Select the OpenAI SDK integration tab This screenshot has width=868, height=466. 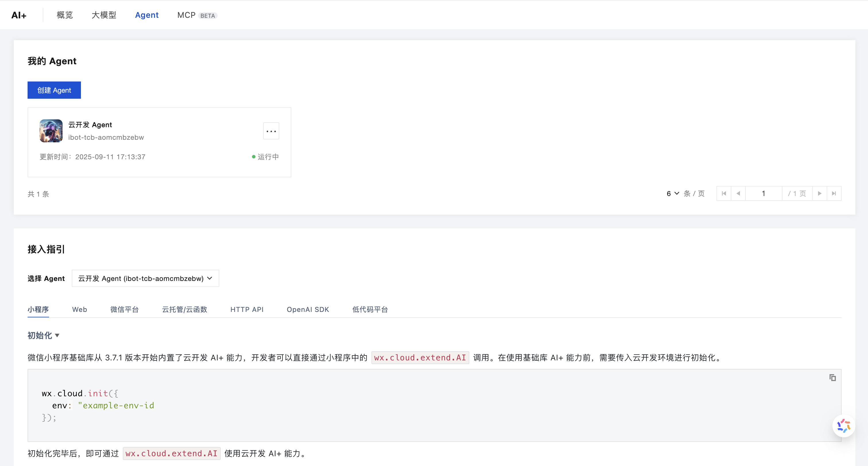[308, 309]
